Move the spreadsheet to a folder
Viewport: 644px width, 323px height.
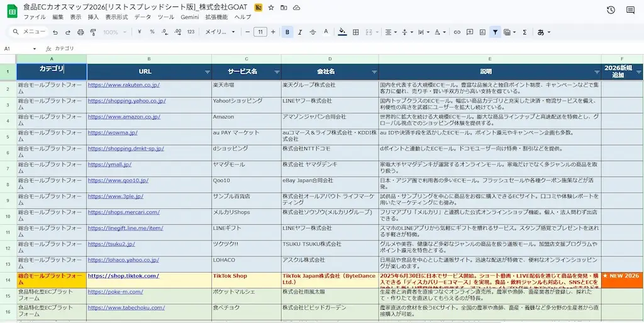click(x=284, y=8)
